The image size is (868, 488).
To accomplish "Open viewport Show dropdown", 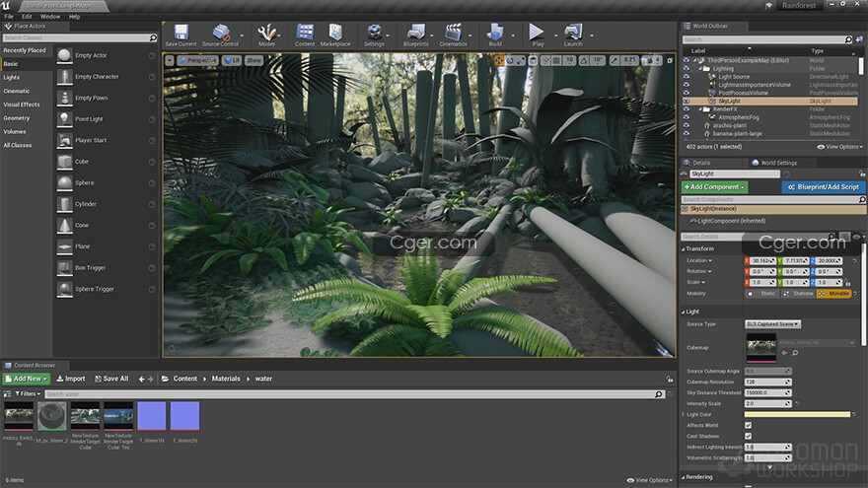I will [x=253, y=60].
